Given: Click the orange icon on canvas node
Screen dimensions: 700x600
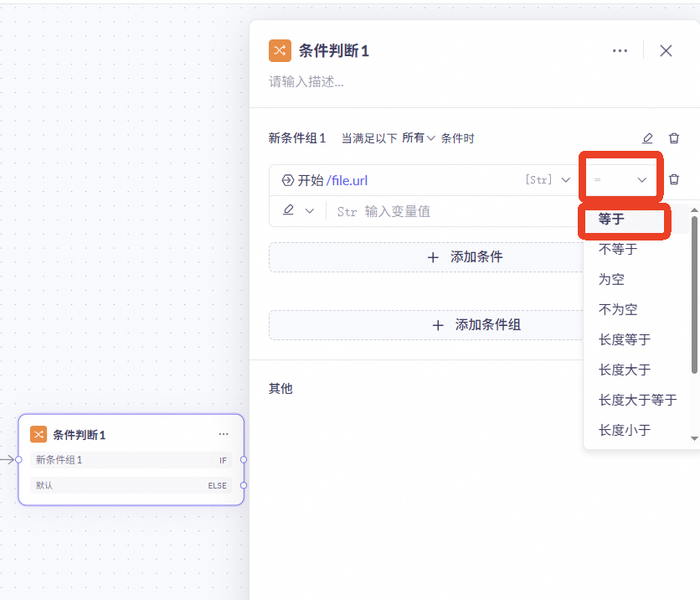Looking at the screenshot, I should click(x=39, y=434).
